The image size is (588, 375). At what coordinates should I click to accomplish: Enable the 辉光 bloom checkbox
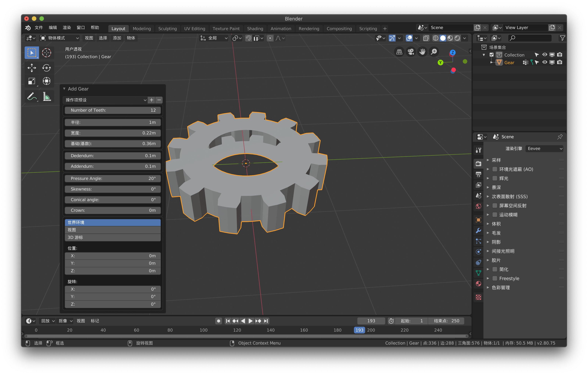495,178
